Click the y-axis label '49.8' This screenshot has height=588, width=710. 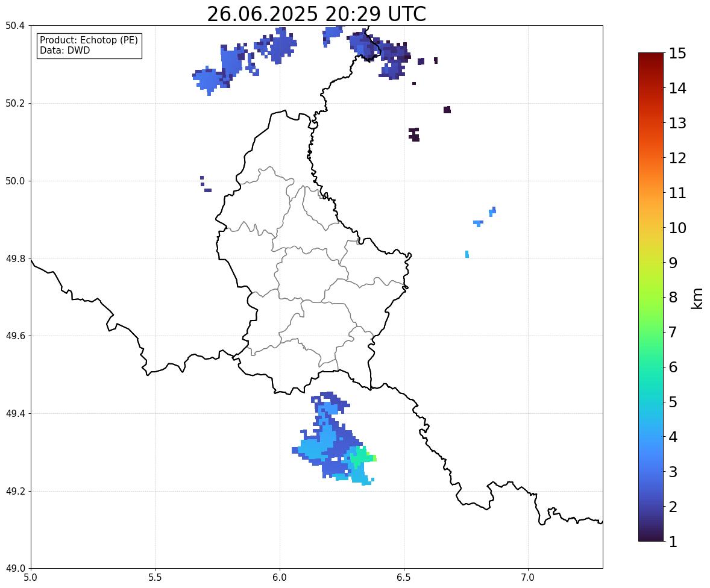tap(15, 258)
